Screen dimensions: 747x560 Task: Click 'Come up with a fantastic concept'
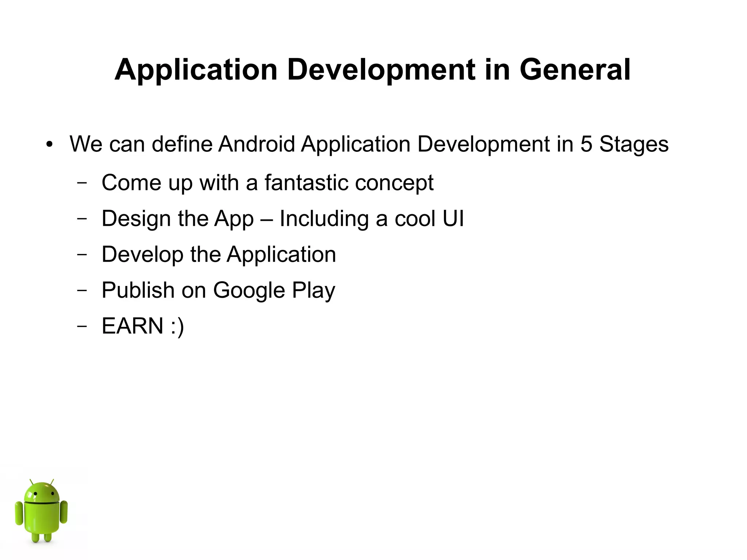tap(267, 182)
